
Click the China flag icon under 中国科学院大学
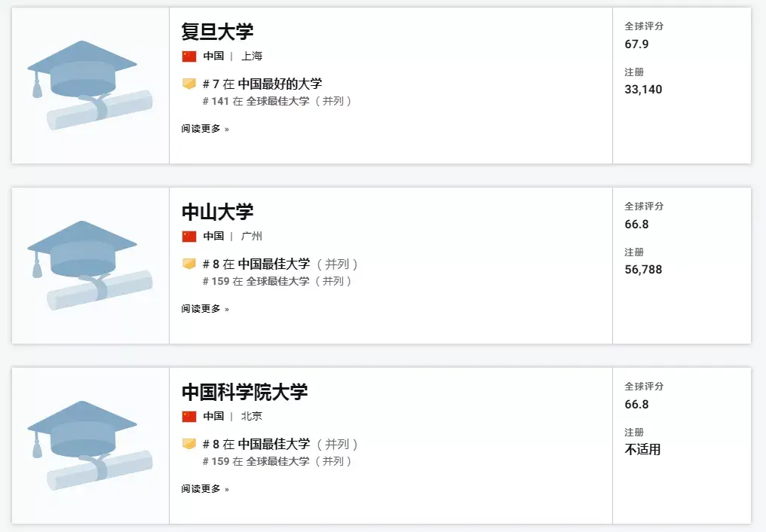click(189, 416)
